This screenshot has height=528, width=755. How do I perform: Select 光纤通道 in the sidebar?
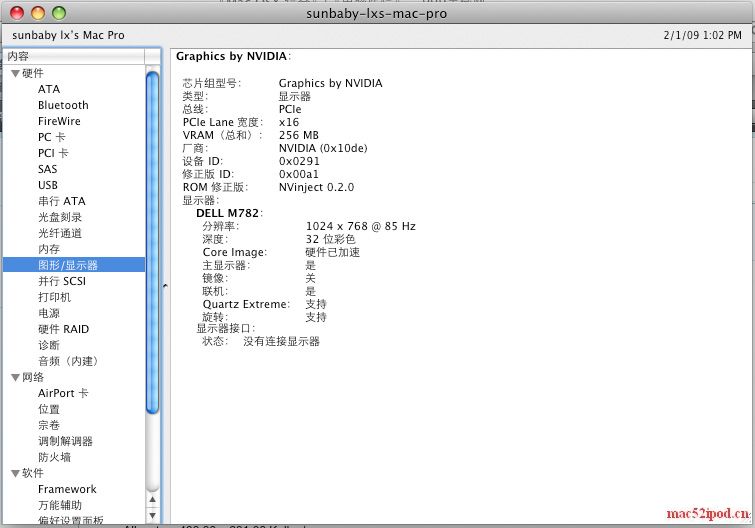pos(60,233)
